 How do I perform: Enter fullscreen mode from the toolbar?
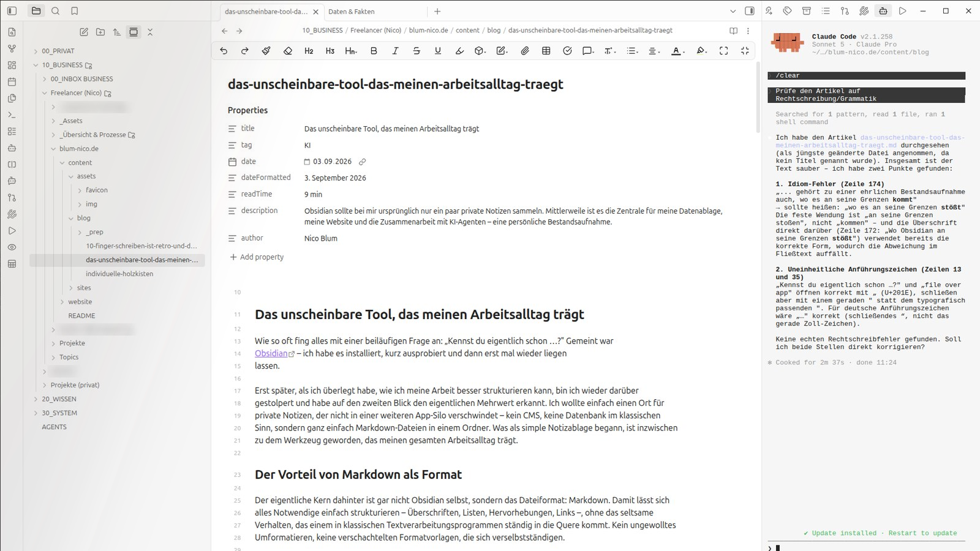tap(723, 51)
